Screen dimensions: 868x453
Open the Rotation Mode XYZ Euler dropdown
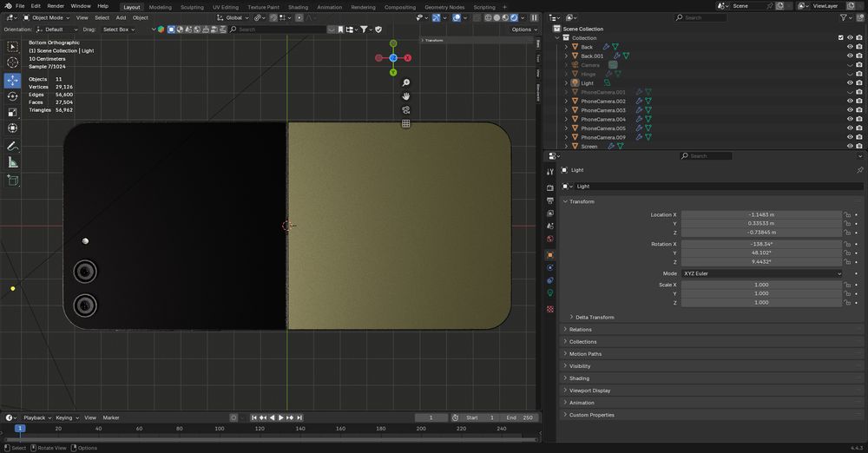(762, 273)
